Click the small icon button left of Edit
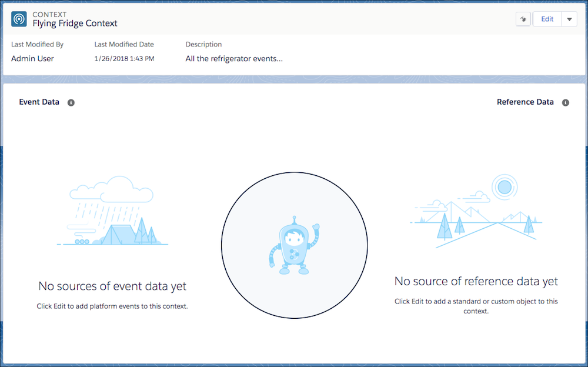The width and height of the screenshot is (588, 367). [x=523, y=19]
